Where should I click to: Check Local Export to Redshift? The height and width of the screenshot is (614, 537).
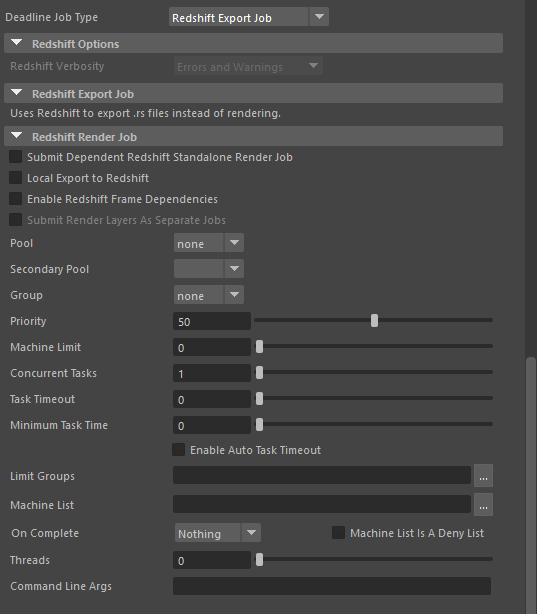pos(16,178)
